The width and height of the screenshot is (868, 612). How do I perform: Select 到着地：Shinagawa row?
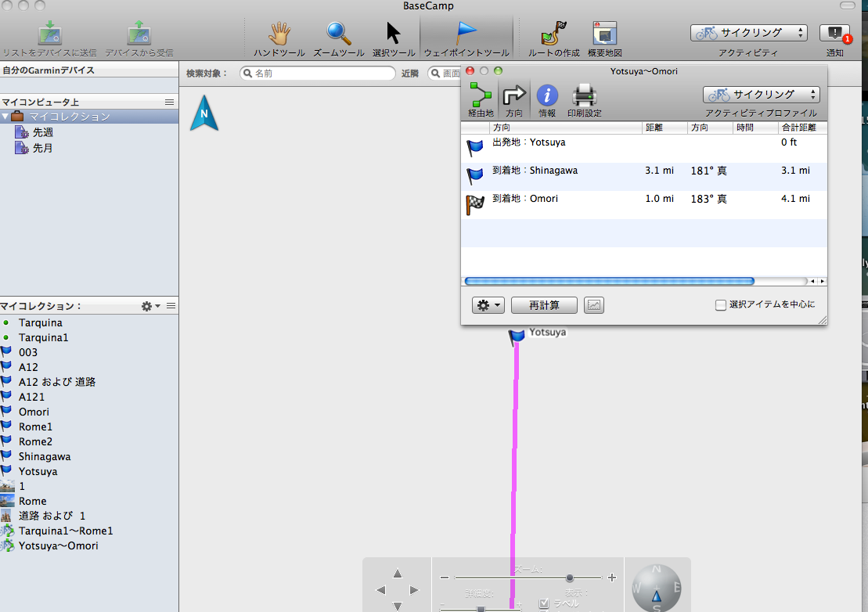click(x=644, y=177)
